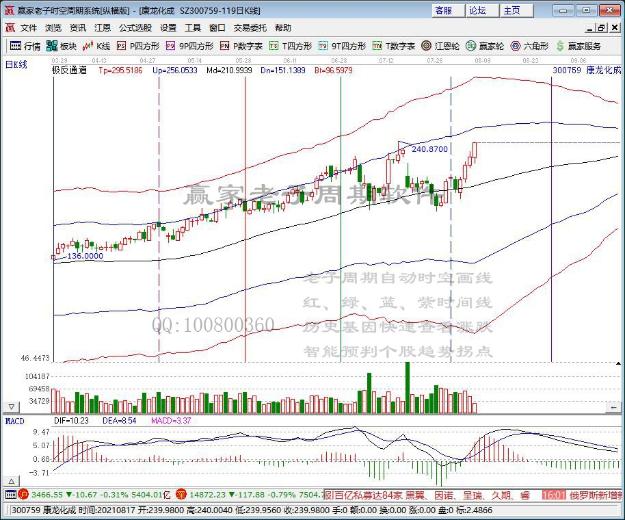Click the 136.0000 price label
This screenshot has width=625, height=520.
pos(85,256)
